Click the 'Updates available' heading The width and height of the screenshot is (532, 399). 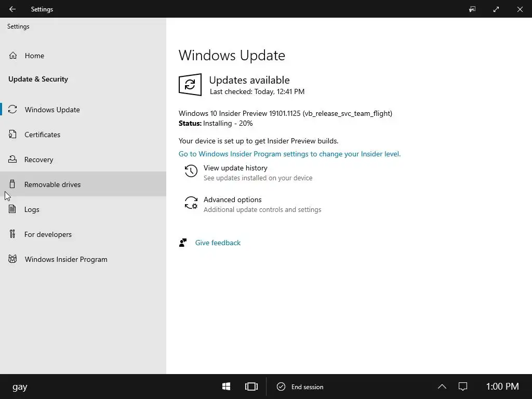tap(249, 80)
